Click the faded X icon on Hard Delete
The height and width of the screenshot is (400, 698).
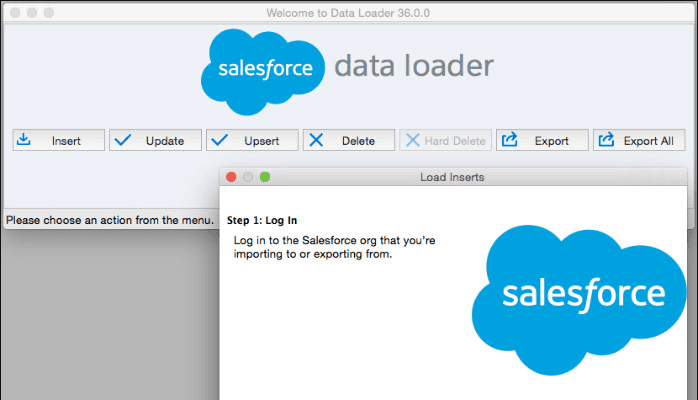(x=413, y=140)
